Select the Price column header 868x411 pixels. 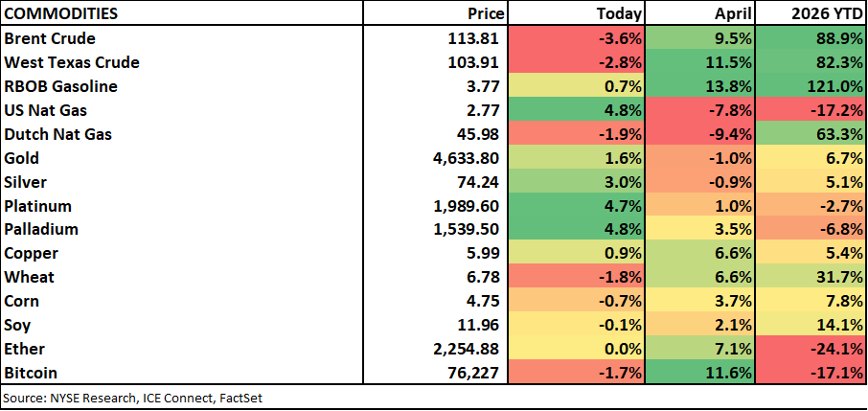point(435,13)
